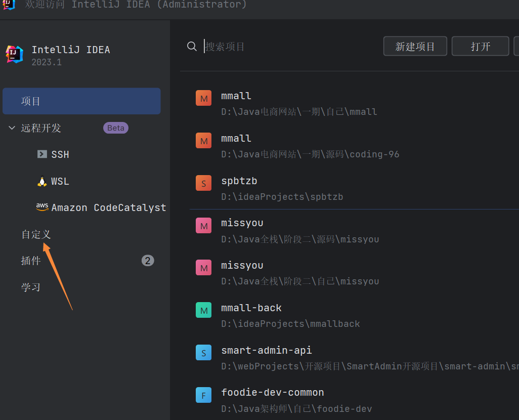
Task: Open the mmall-back project name
Action: coord(251,308)
